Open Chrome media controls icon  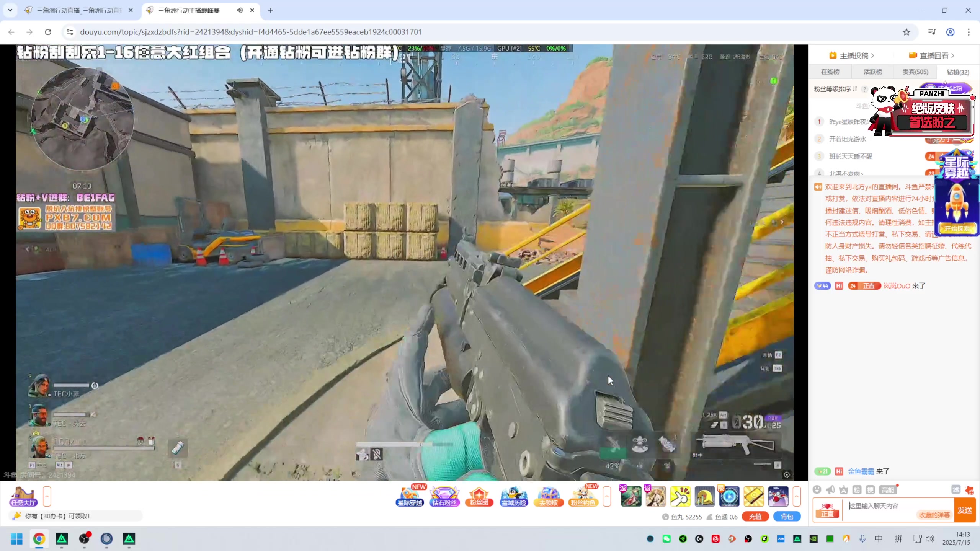pos(932,32)
